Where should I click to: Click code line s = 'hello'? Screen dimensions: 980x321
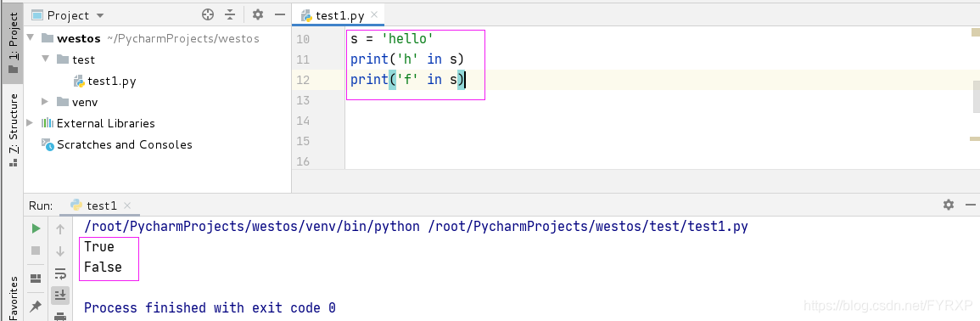pyautogui.click(x=392, y=39)
